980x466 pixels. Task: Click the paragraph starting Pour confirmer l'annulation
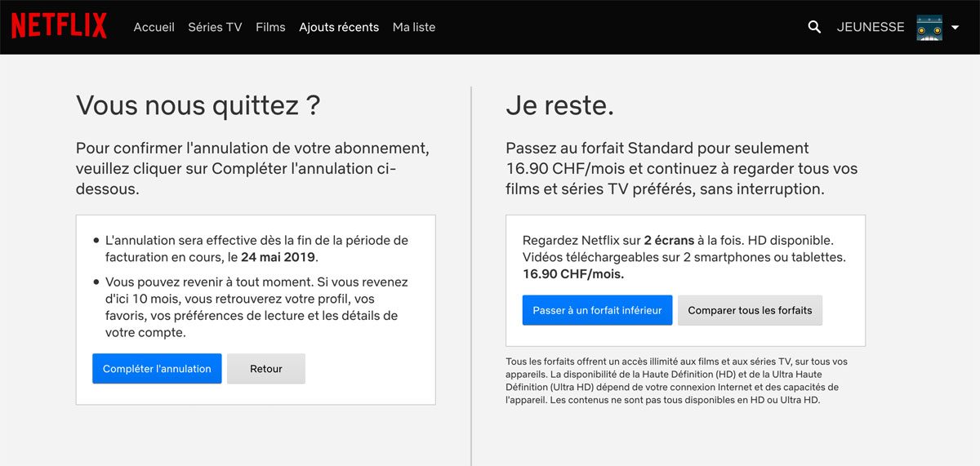(x=252, y=169)
